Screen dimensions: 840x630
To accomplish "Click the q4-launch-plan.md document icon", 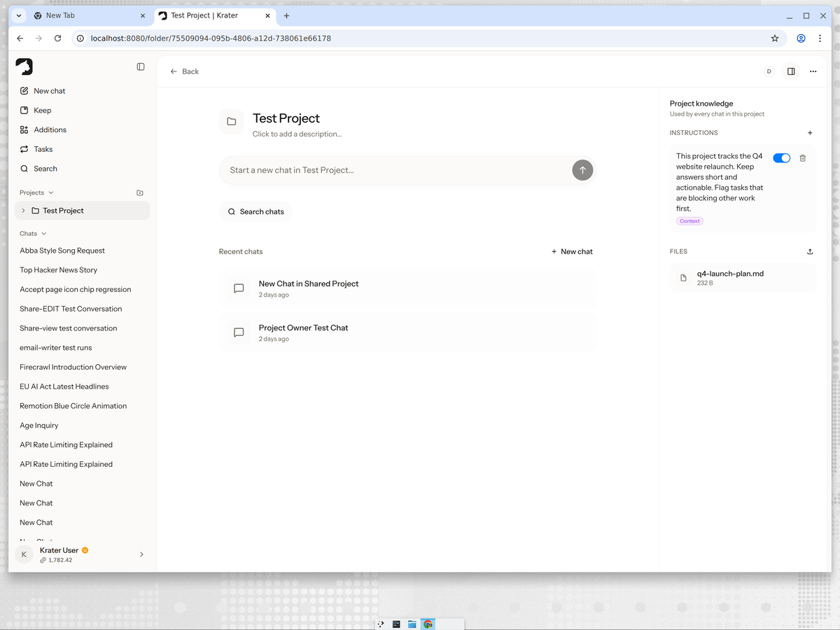I will (x=684, y=278).
